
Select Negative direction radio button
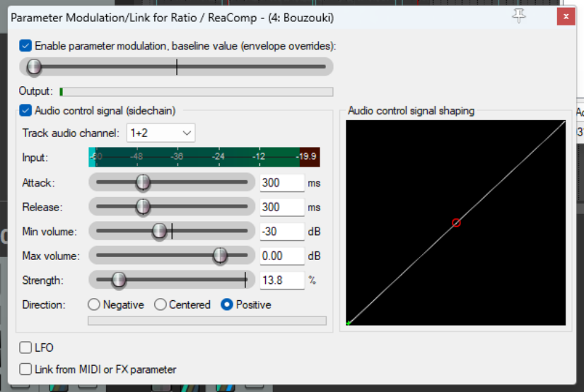(x=94, y=304)
